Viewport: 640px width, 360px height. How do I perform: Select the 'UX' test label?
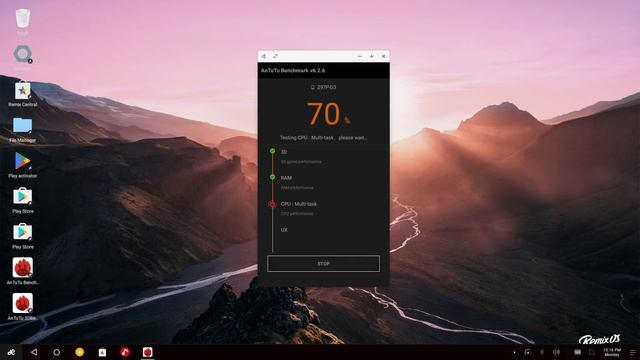pos(284,230)
